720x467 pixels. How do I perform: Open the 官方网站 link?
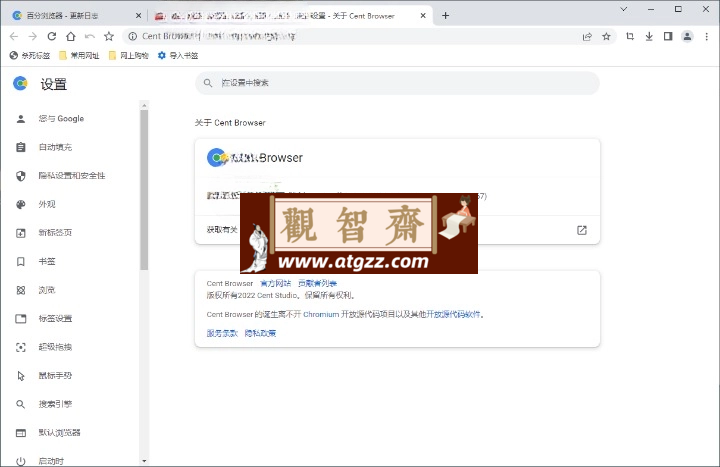click(x=276, y=283)
